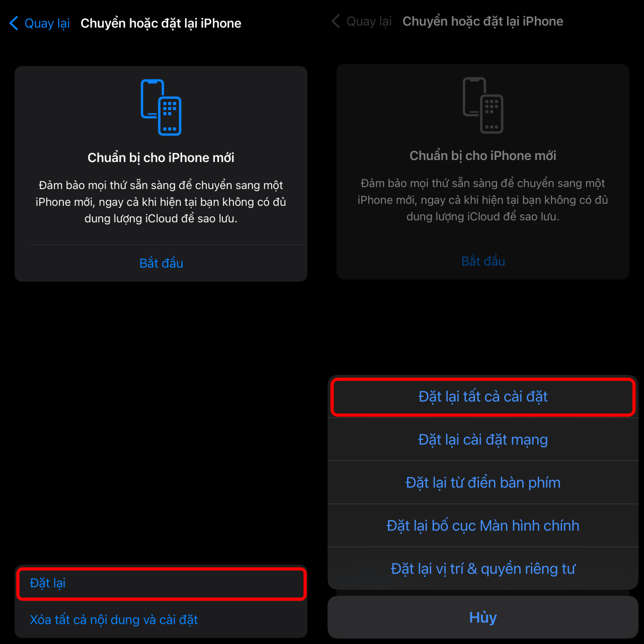This screenshot has height=644, width=644.
Task: Tap the bright blue "Bắt đầu" button
Action: click(161, 263)
